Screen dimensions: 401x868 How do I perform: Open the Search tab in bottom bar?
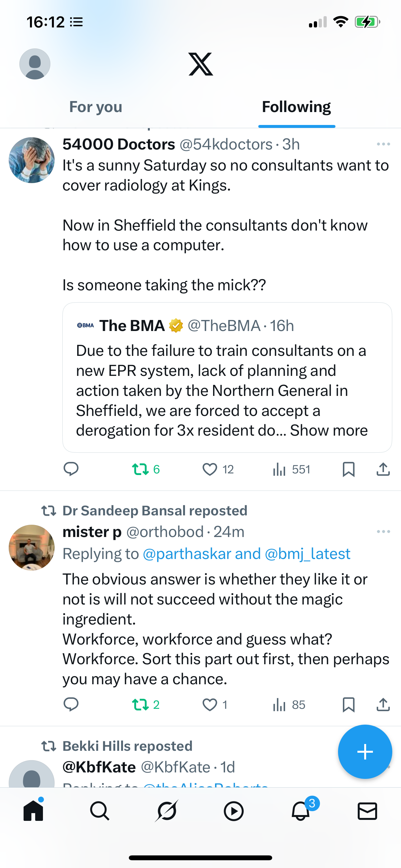tap(100, 811)
